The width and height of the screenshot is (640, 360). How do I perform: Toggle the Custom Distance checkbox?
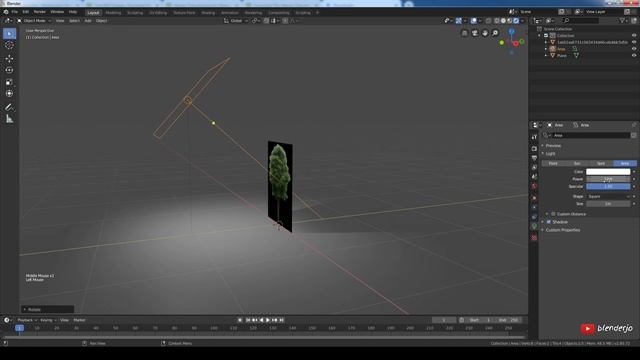[x=553, y=214]
